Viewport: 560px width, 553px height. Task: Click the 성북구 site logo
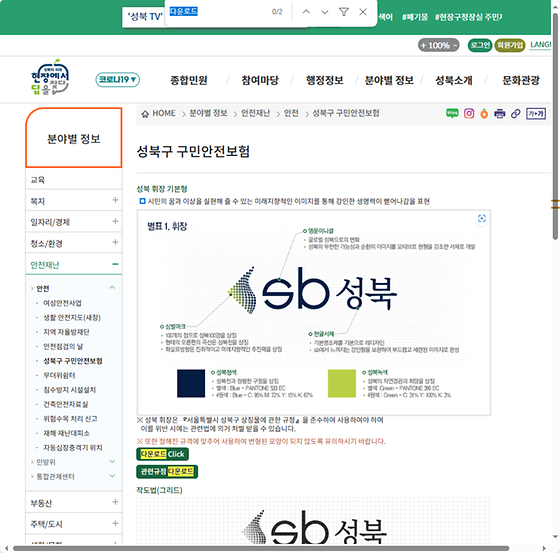click(x=50, y=77)
